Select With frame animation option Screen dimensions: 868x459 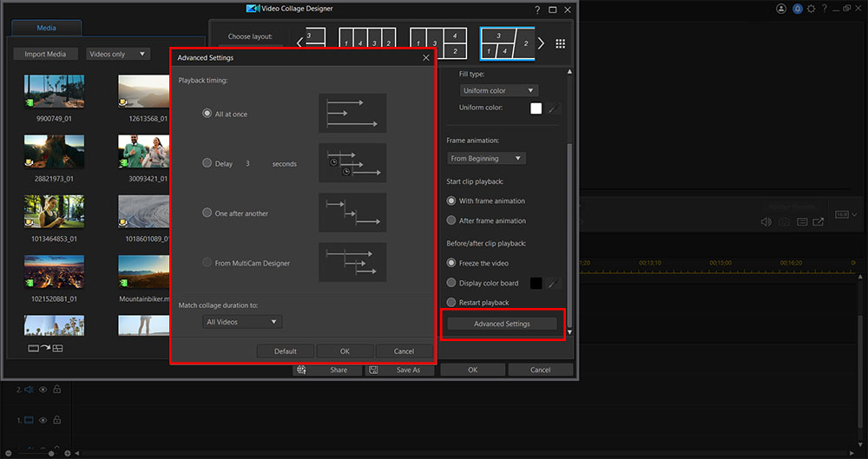(x=451, y=201)
